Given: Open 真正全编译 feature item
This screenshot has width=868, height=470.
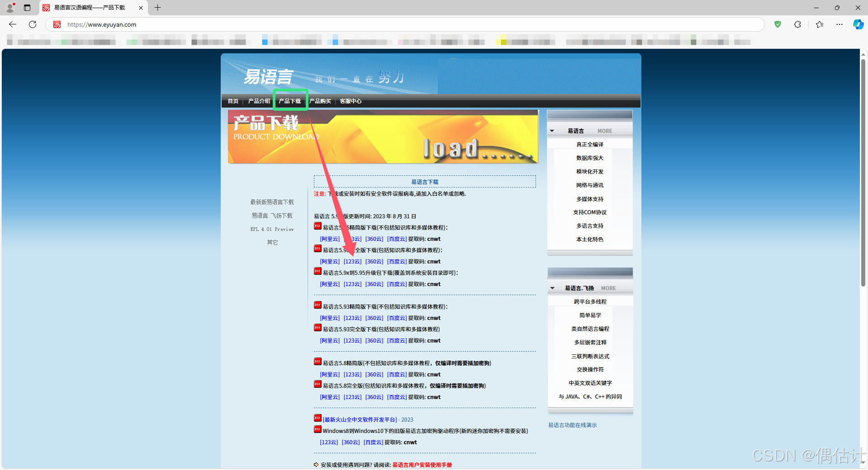Looking at the screenshot, I should click(x=590, y=145).
